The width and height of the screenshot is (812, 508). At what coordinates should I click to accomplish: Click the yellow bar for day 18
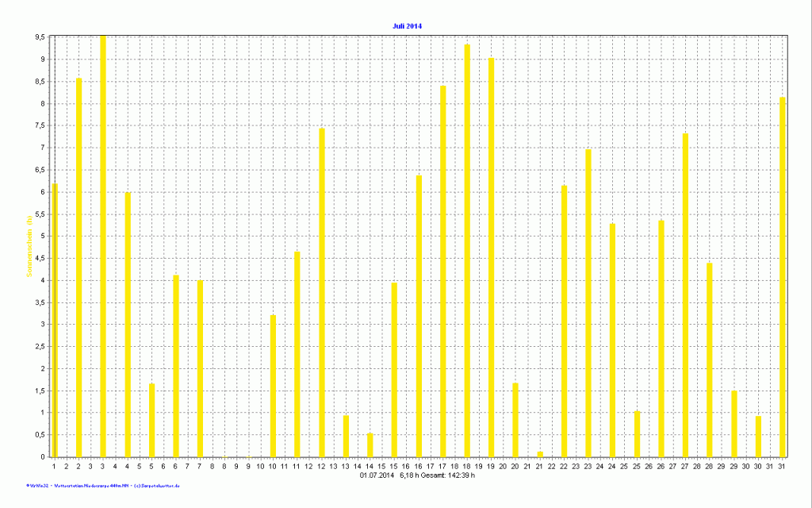(x=467, y=250)
